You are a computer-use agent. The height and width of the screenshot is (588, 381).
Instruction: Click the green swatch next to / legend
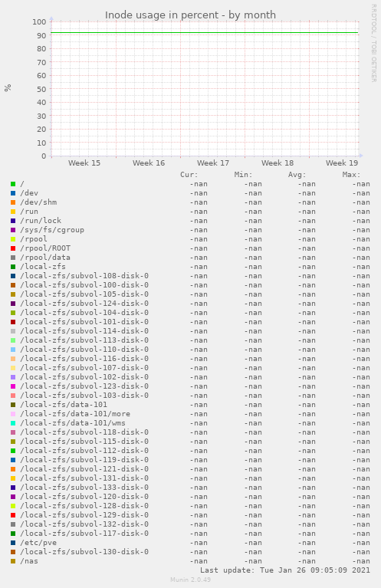tap(13, 184)
